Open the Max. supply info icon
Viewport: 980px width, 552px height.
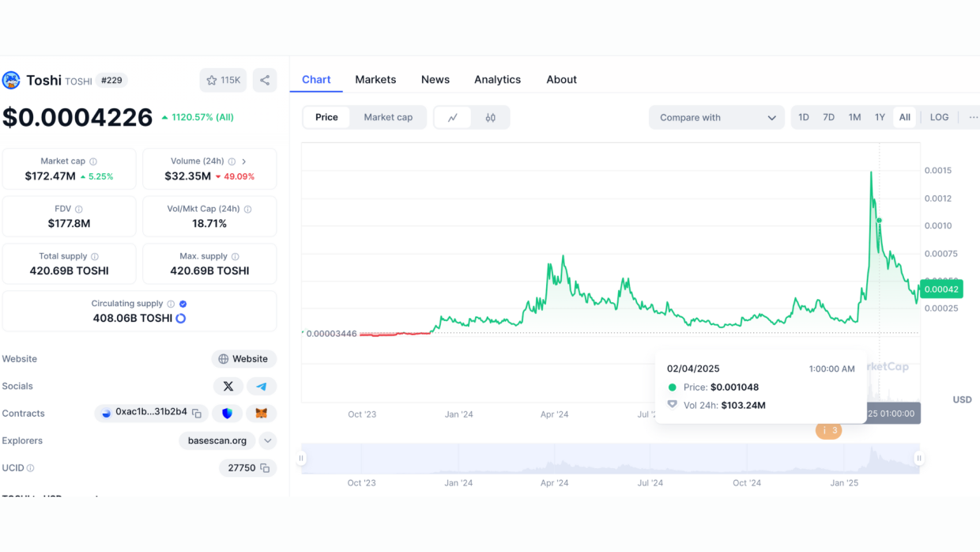(x=235, y=256)
